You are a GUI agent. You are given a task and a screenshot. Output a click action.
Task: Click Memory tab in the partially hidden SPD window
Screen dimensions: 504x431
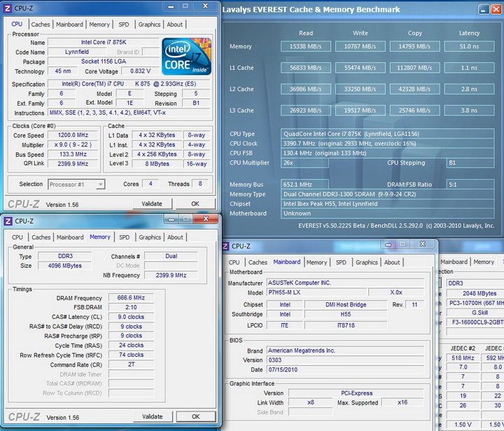484,262
